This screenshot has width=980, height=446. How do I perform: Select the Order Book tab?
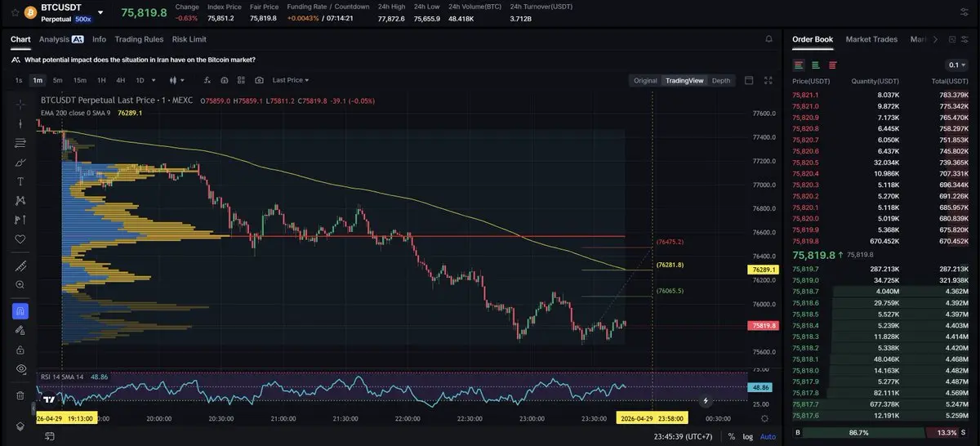tap(813, 39)
